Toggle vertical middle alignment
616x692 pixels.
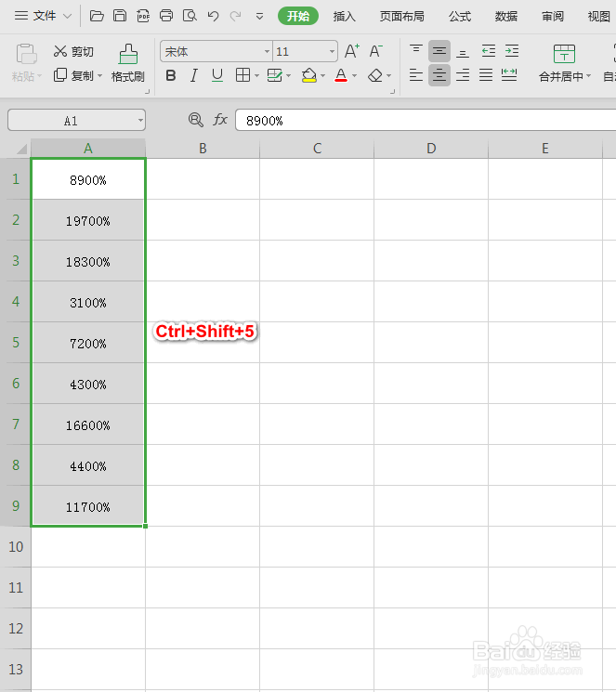(439, 51)
